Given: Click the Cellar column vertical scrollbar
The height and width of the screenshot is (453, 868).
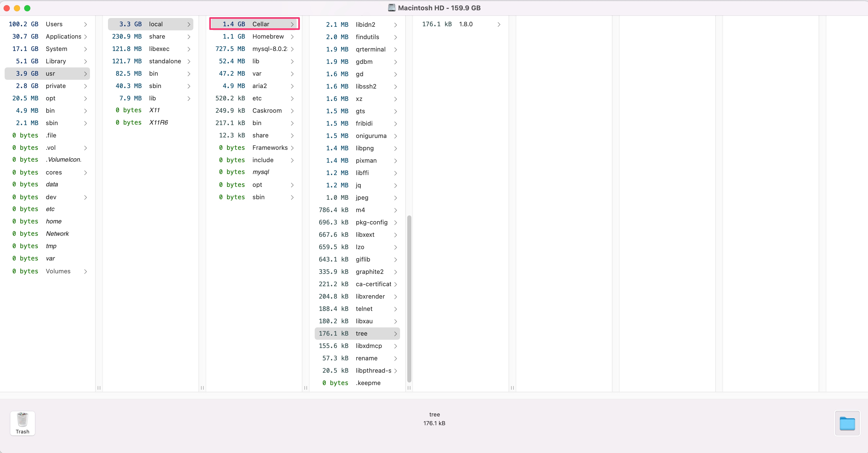Looking at the screenshot, I should (409, 299).
